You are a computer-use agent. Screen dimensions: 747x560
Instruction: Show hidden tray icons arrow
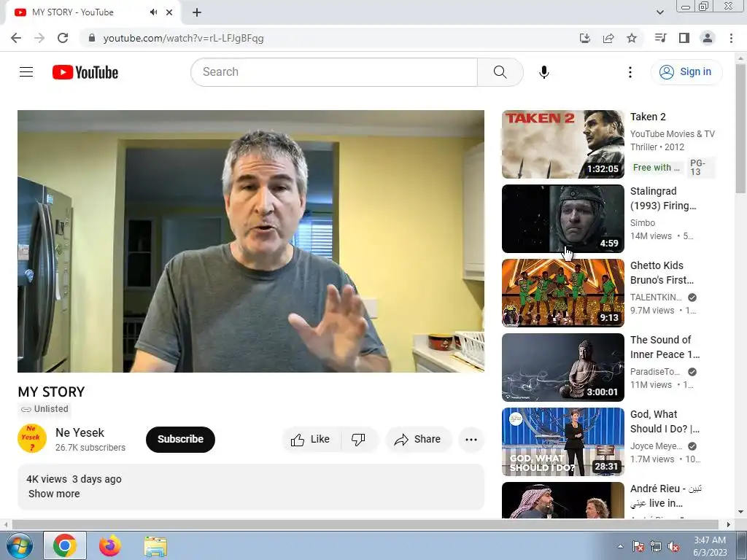[x=620, y=546]
